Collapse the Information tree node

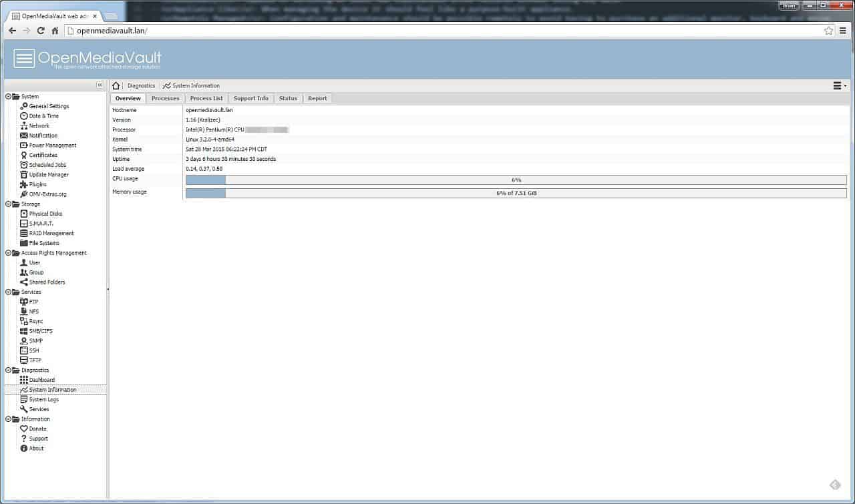point(8,419)
